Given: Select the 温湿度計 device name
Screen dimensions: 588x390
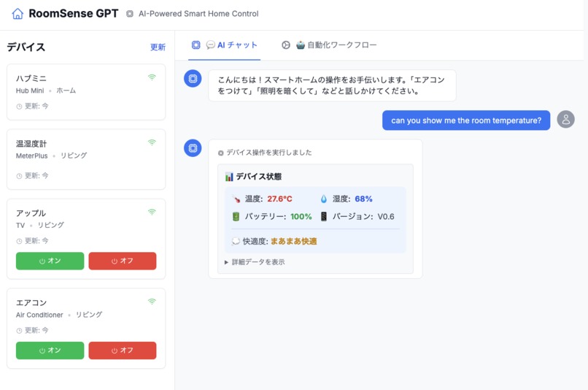Looking at the screenshot, I should click(x=31, y=144).
